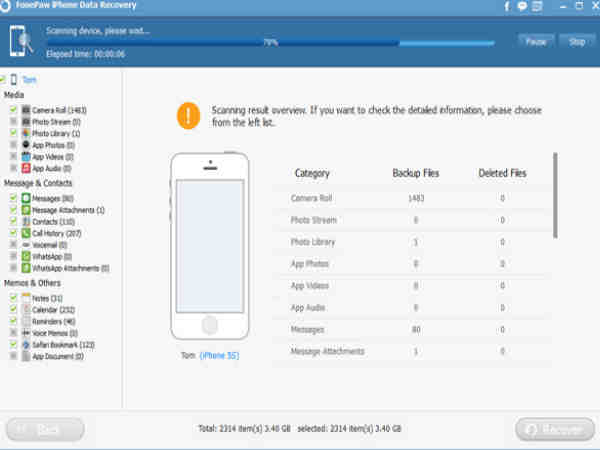Click the Camera Roll icon in sidebar

pos(26,110)
